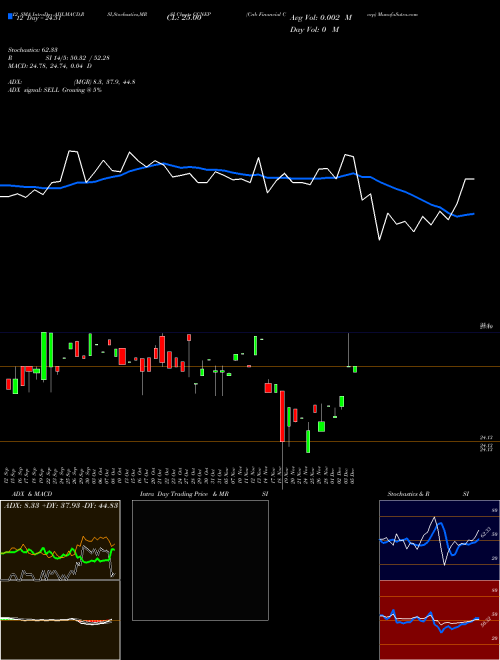
Task: Click the empty intraday trading price chart box
Action: point(200,560)
